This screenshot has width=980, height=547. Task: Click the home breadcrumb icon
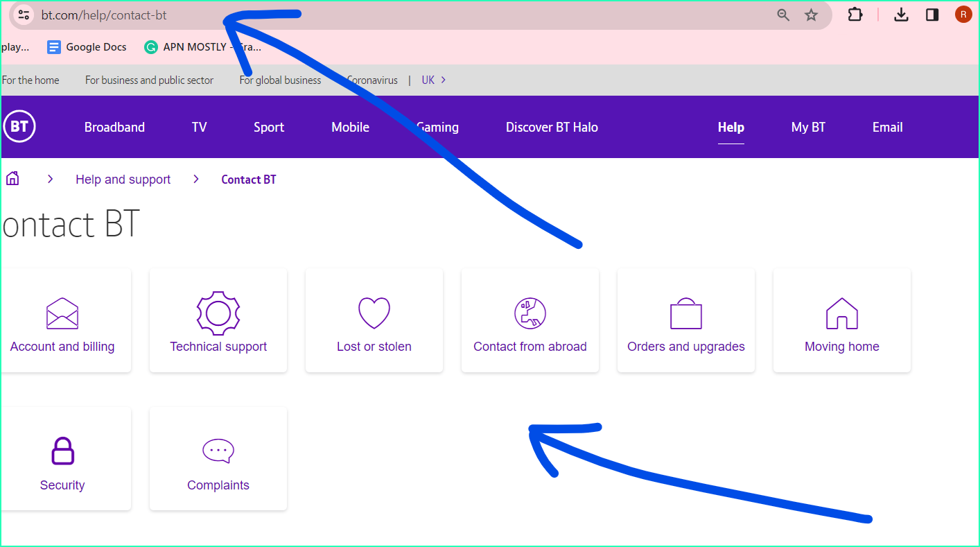pyautogui.click(x=12, y=178)
